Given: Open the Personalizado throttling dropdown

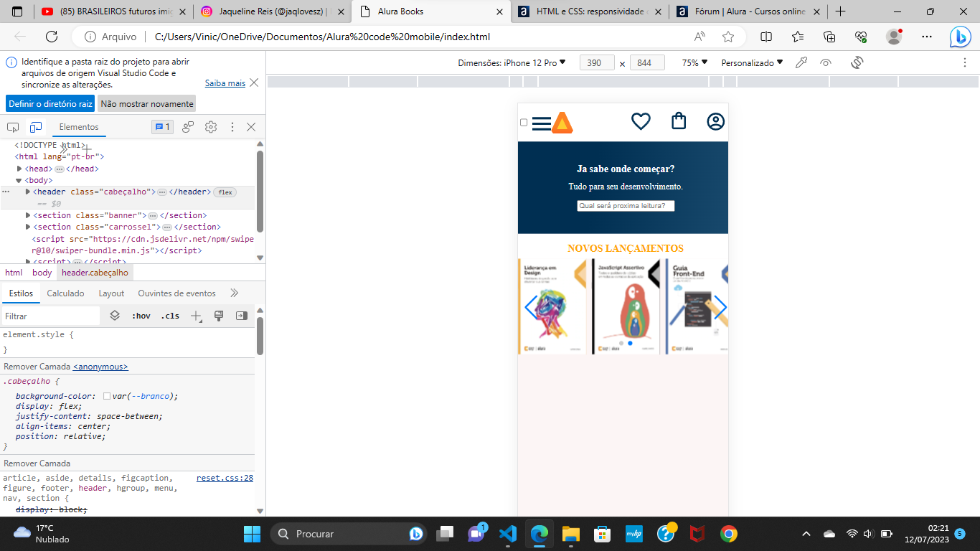Looking at the screenshot, I should tap(752, 63).
